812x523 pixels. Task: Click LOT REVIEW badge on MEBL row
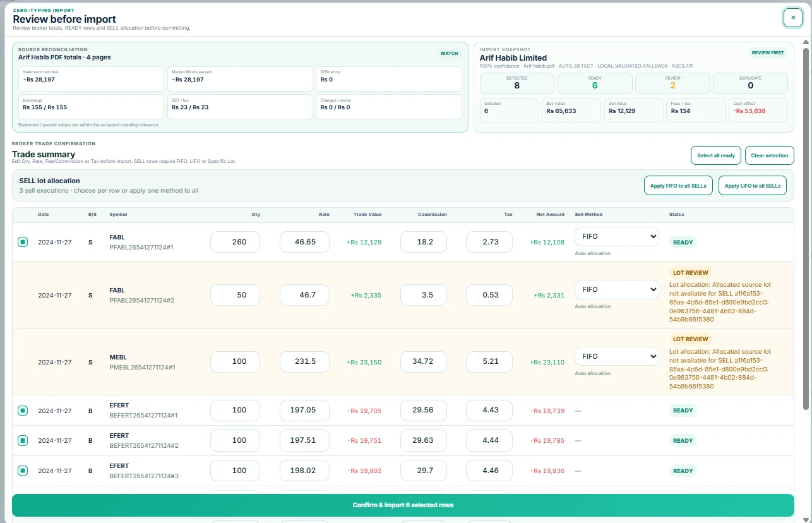690,339
